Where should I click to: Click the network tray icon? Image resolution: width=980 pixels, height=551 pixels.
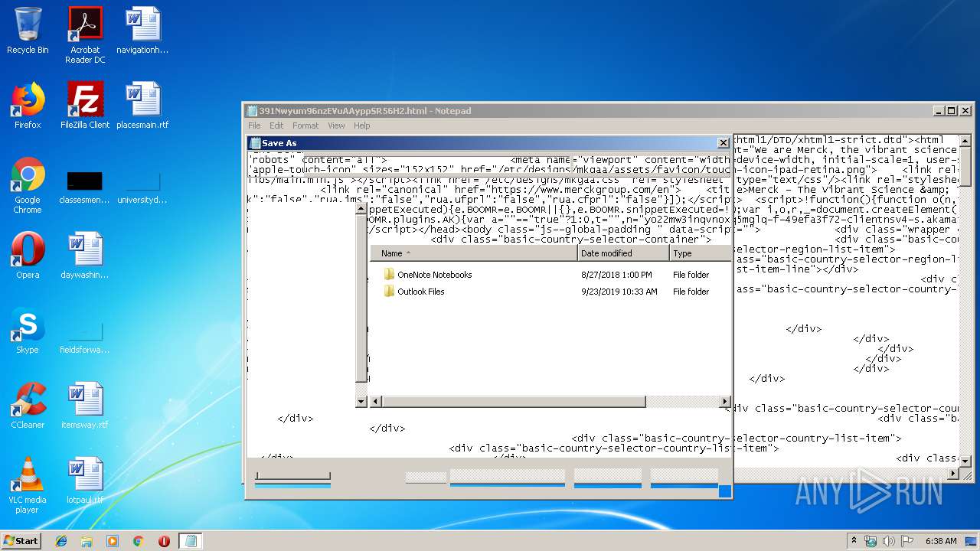[871, 541]
